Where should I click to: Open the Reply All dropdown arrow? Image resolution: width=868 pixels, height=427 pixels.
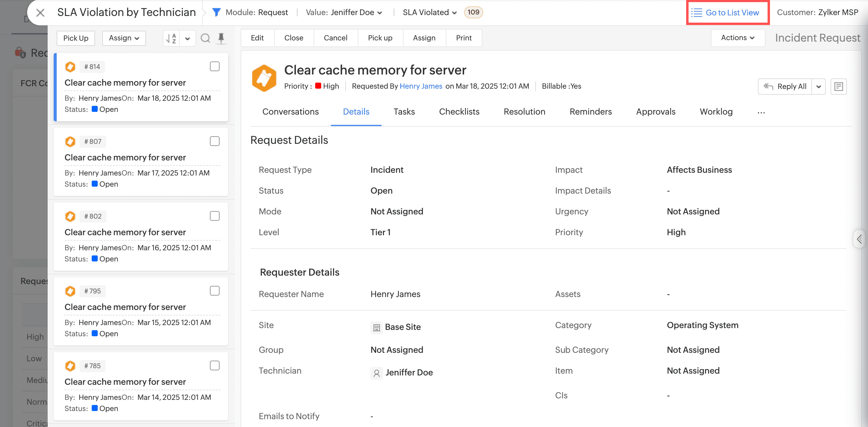coord(819,87)
